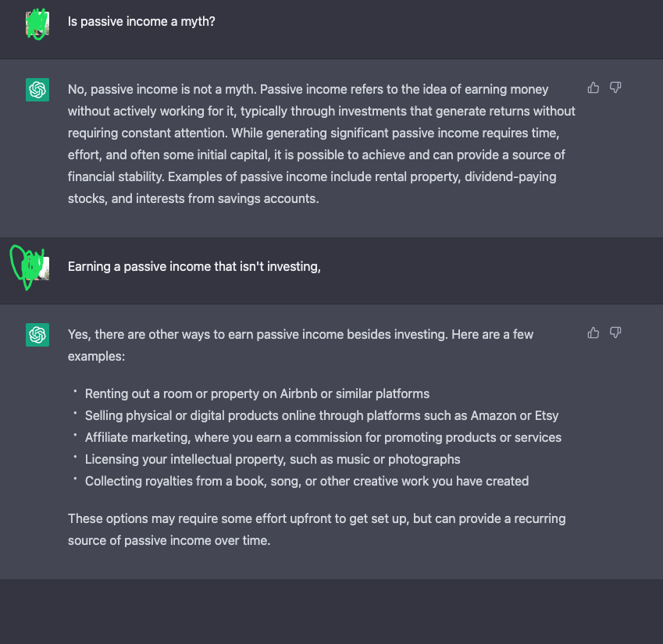The image size is (663, 644).
Task: Click the 'Collecting royalties from a book' bullet
Action: [x=307, y=482]
